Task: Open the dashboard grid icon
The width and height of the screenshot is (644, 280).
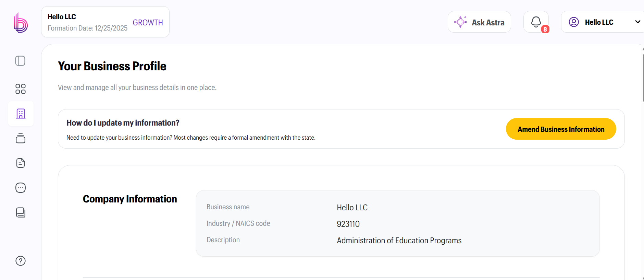Action: 21,89
